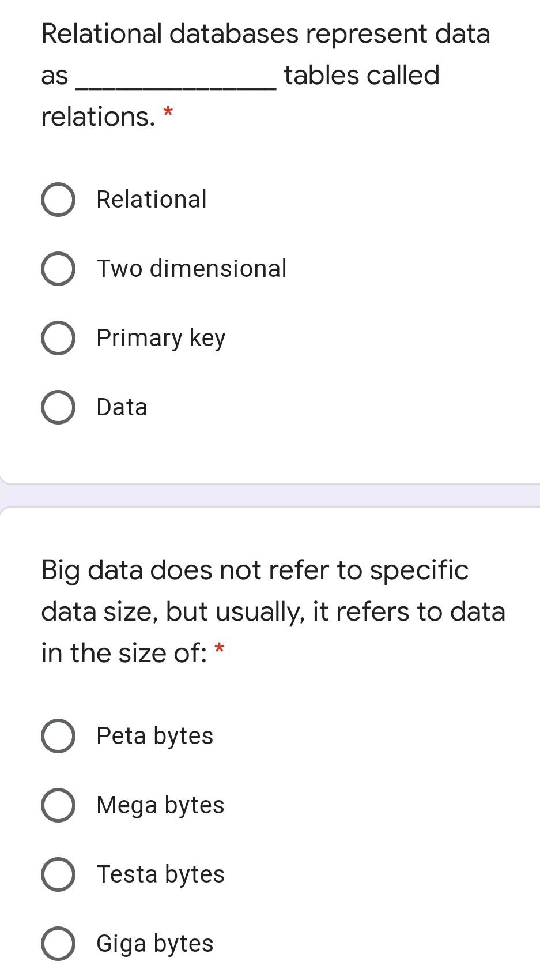Select the "Mega bytes" radio button
540x980 pixels.
click(58, 805)
